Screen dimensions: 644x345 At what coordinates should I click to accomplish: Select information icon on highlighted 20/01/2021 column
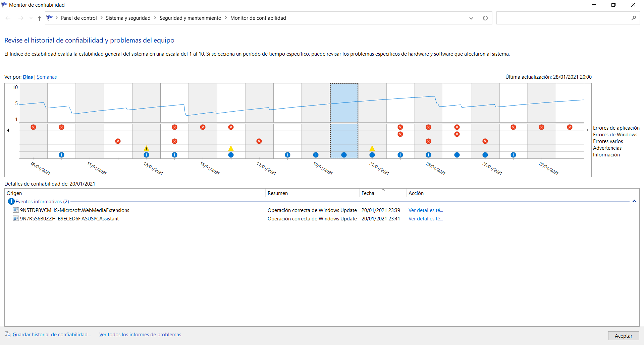tap(344, 155)
